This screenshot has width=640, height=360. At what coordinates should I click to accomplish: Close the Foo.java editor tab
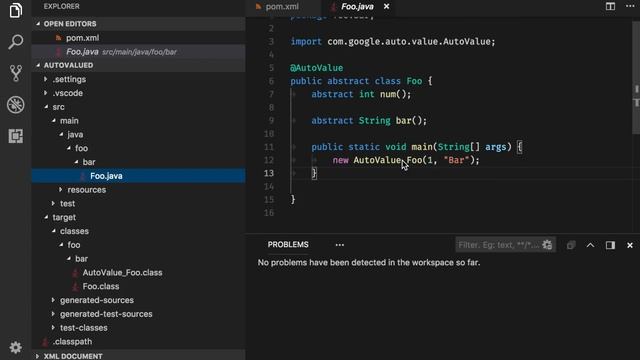click(386, 7)
